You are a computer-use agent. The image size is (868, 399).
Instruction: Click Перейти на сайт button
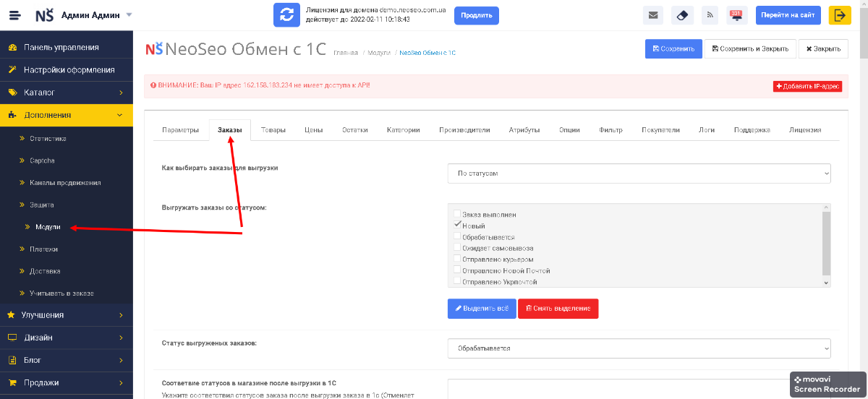point(788,15)
